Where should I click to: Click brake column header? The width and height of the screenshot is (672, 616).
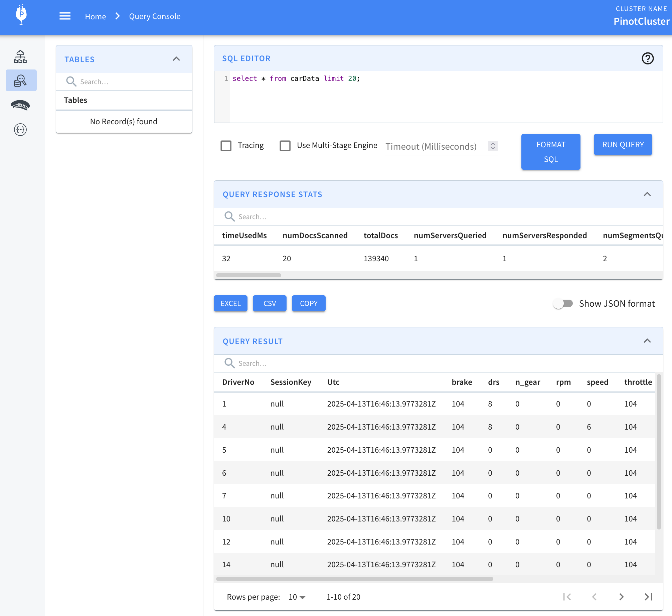coord(462,382)
